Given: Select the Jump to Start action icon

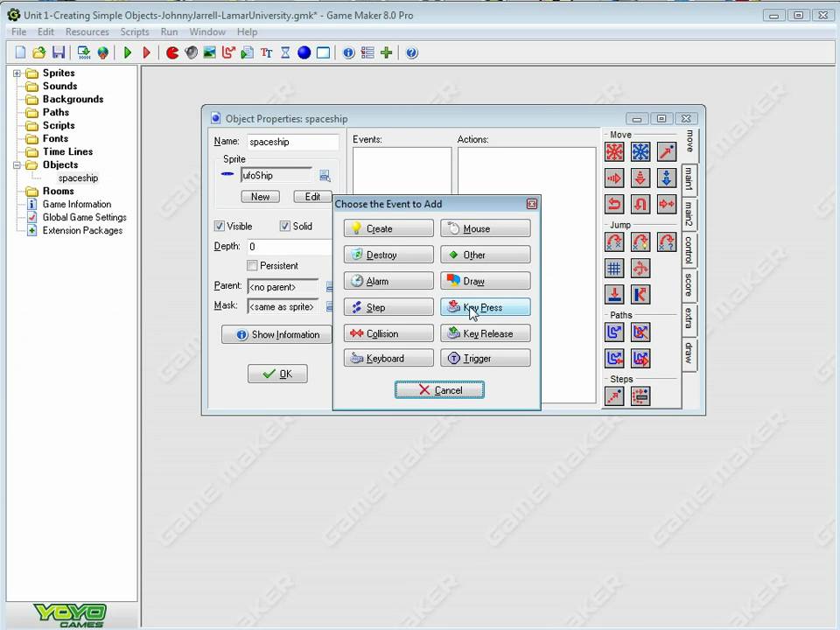Looking at the screenshot, I should tap(640, 241).
